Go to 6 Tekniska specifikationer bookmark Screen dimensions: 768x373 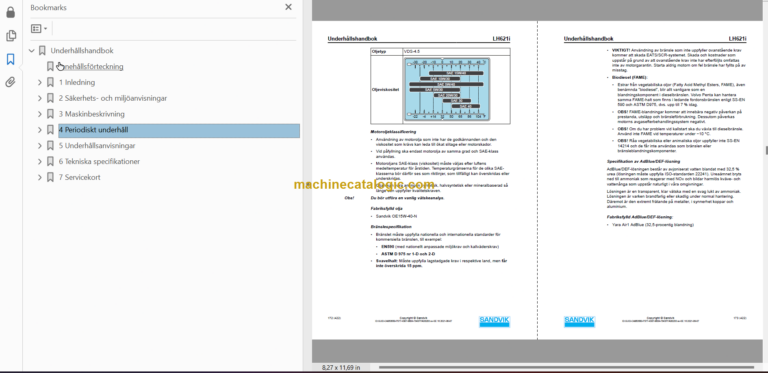[99, 162]
